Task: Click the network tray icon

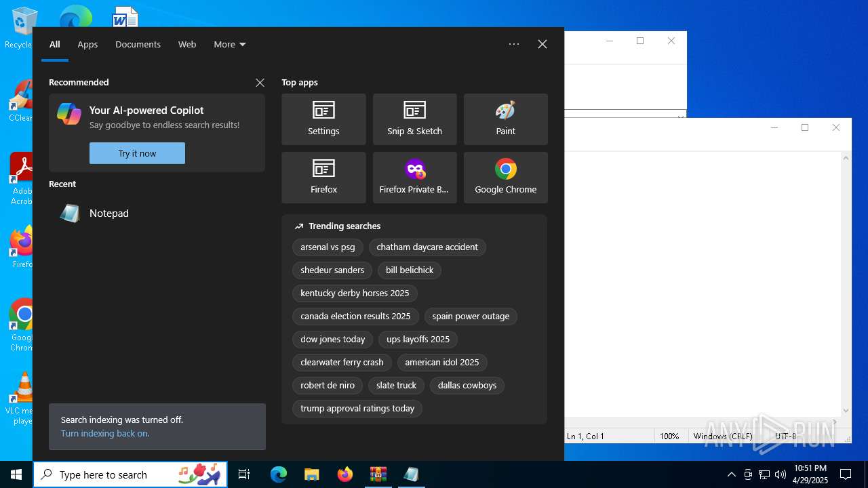Action: coord(764,474)
